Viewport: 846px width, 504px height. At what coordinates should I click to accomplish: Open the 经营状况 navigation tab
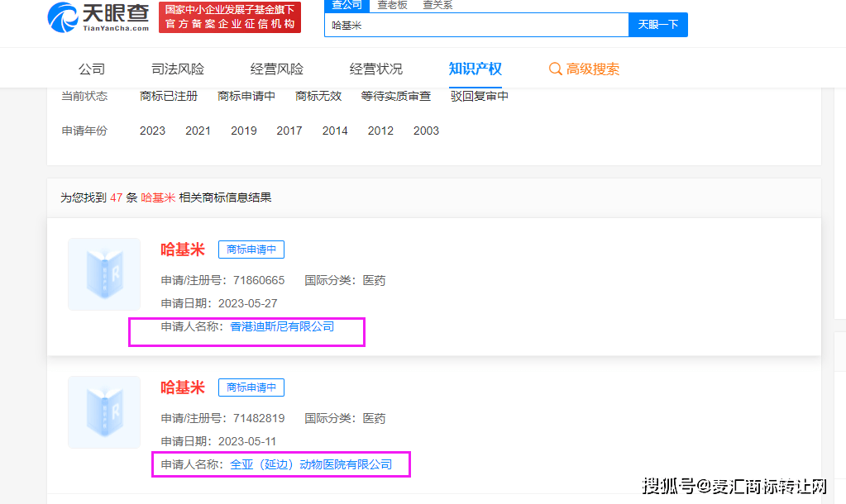coord(376,69)
